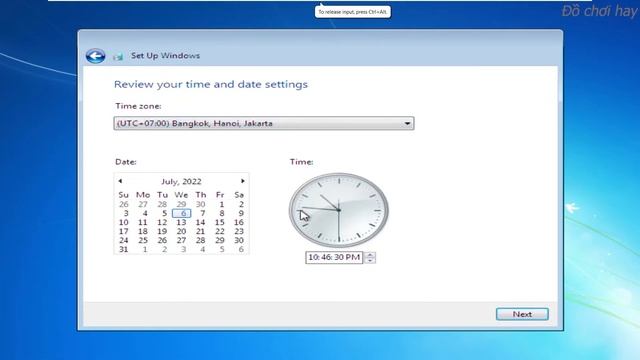Select July 18 in the calendar
The height and width of the screenshot is (360, 640).
pyautogui.click(x=142, y=231)
